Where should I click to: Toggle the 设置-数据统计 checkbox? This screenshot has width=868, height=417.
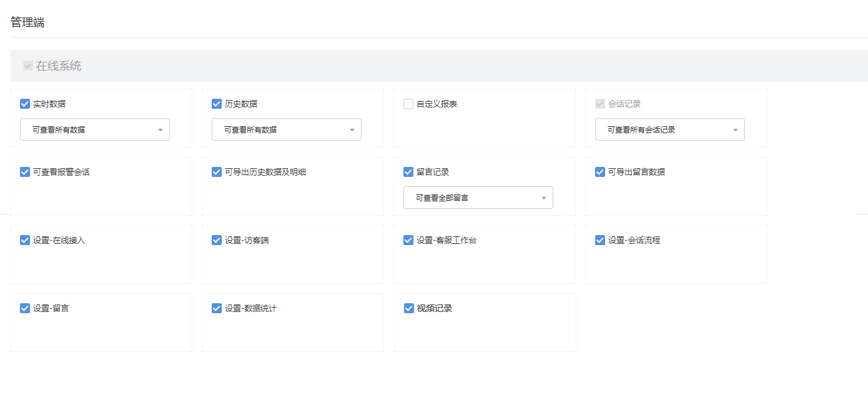pyautogui.click(x=217, y=308)
